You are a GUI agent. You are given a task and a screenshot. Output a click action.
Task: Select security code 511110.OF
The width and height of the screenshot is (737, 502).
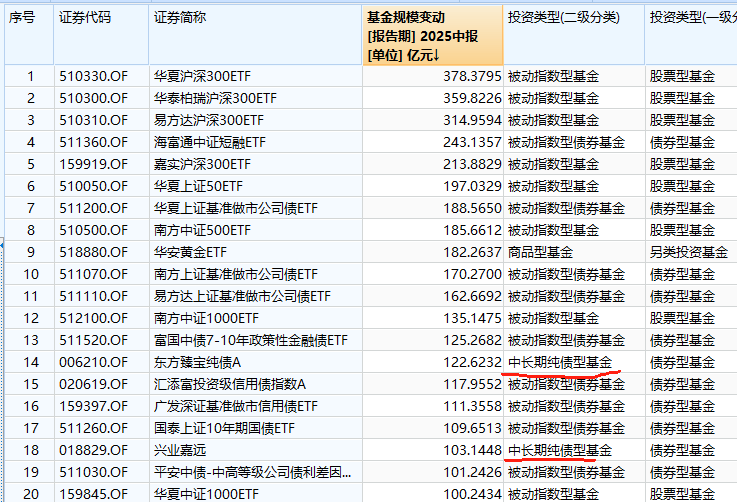94,297
